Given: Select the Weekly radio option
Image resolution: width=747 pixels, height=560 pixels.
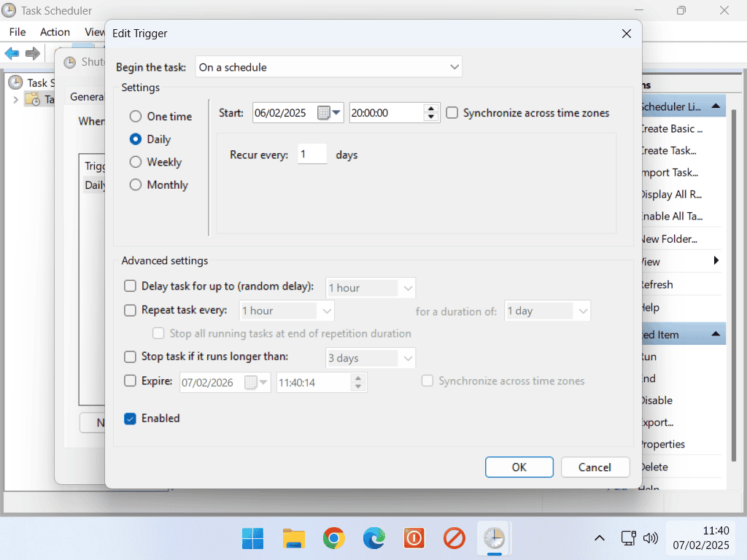Looking at the screenshot, I should pyautogui.click(x=136, y=162).
